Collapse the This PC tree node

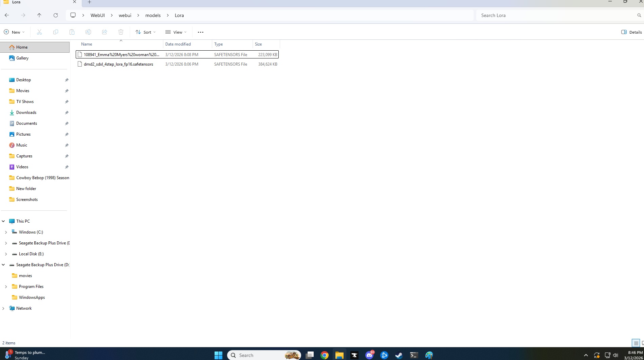pos(3,221)
